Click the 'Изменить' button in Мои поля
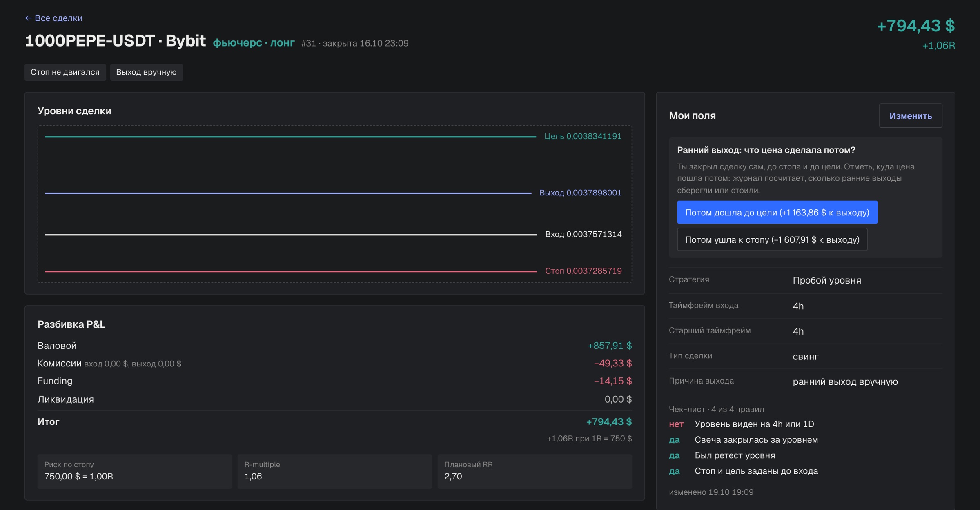The width and height of the screenshot is (980, 510). pyautogui.click(x=911, y=116)
